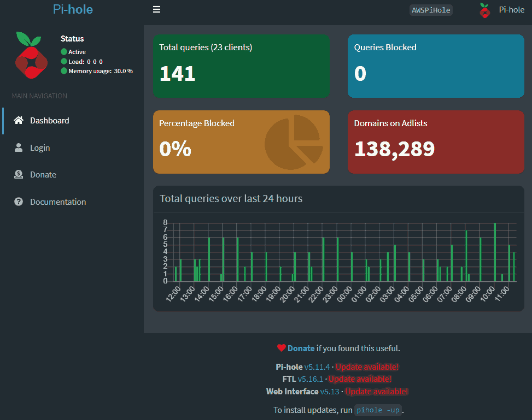Click the Percentage Blocked card
The height and width of the screenshot is (420, 532).
tap(241, 142)
